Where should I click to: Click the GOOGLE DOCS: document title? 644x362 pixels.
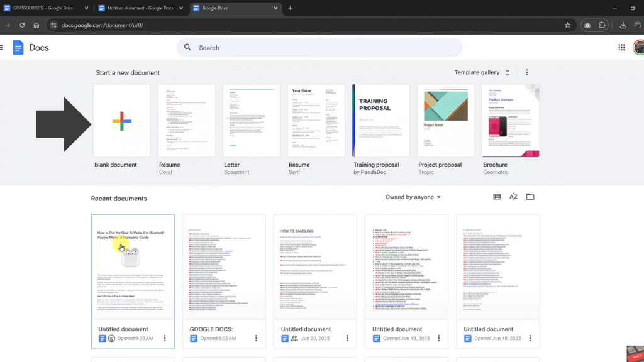click(211, 329)
